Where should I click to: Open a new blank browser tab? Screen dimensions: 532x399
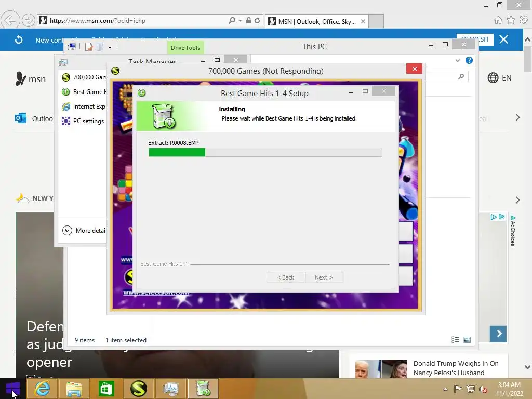[376, 21]
